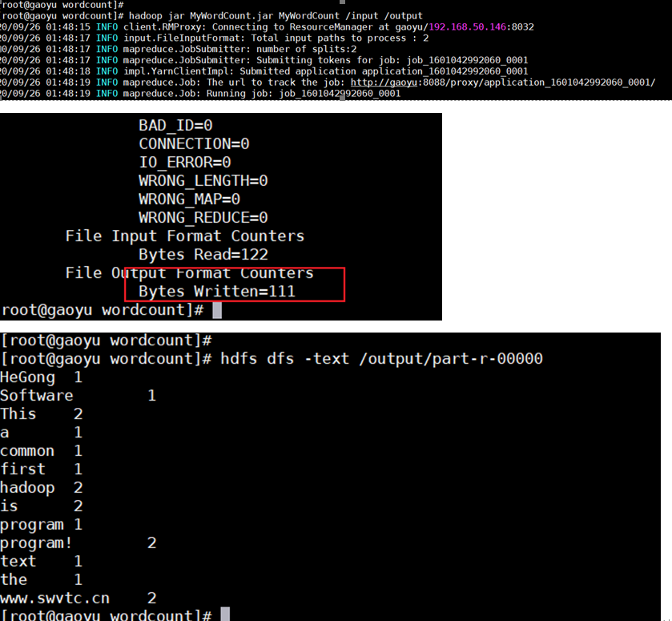Viewport: 672px width, 621px height.
Task: Click the blinking cursor after final wordcount prompt
Action: click(x=225, y=614)
